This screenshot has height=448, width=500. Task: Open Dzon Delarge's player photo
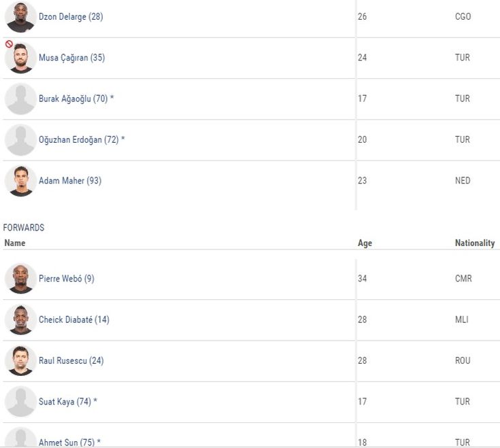(20, 17)
